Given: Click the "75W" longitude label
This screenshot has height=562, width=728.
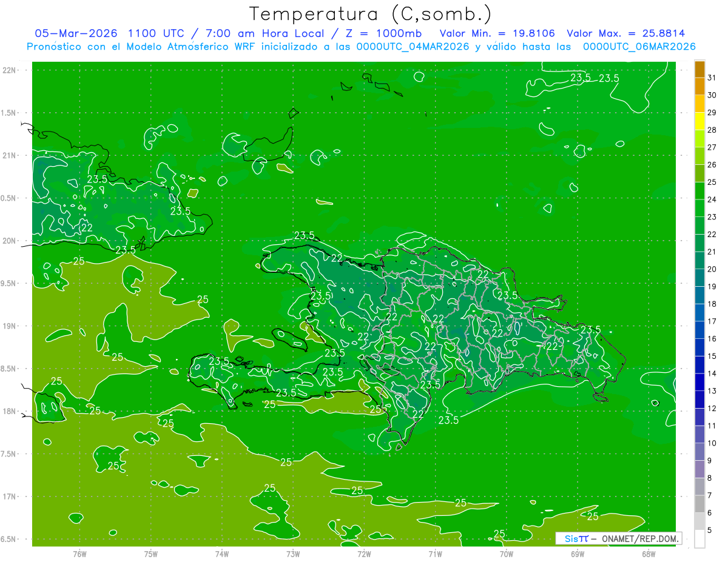Looking at the screenshot, I should pos(151,554).
